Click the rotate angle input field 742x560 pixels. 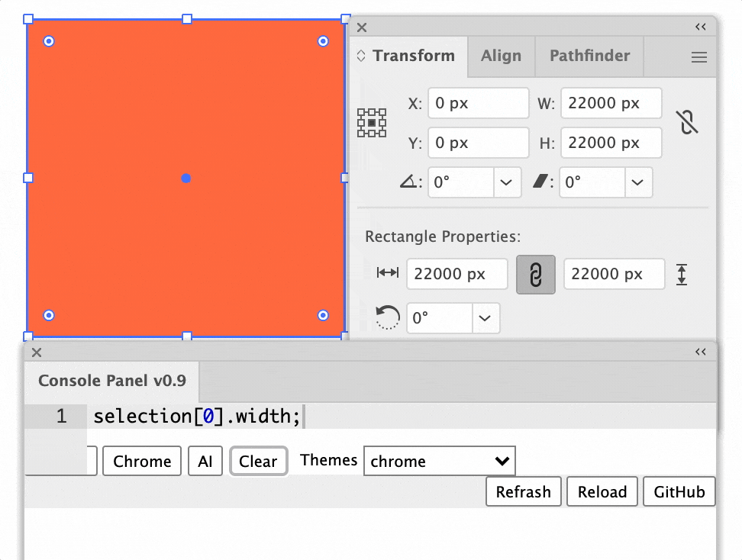[461, 182]
